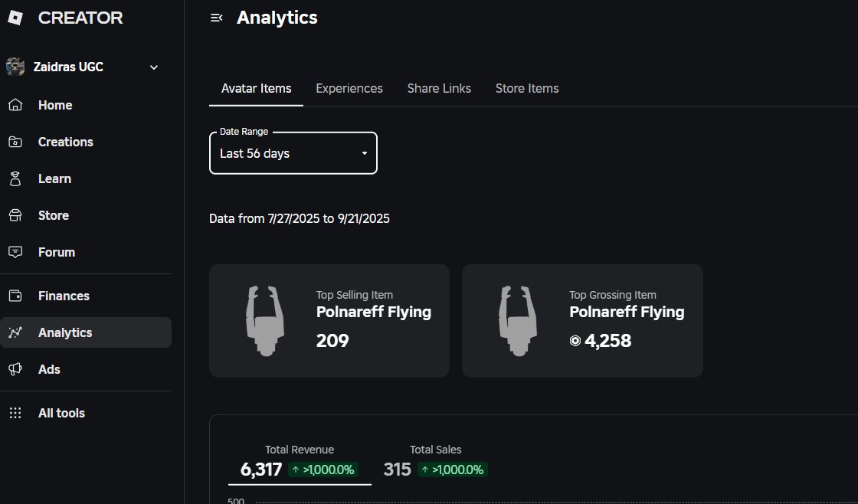Select the Total Revenue metric
Image resolution: width=858 pixels, height=504 pixels.
click(299, 460)
